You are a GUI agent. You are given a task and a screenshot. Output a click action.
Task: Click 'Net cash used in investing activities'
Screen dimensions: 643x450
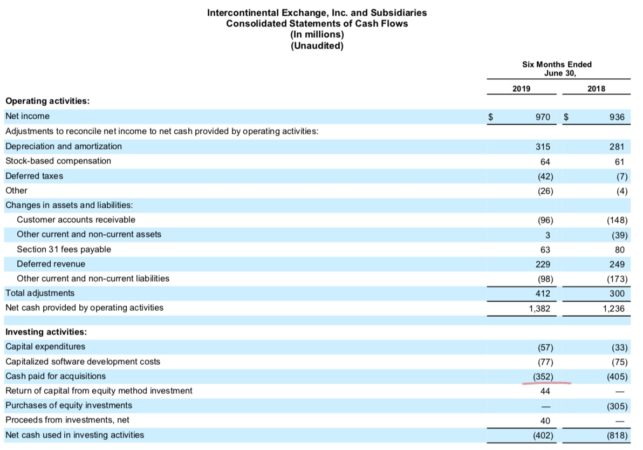point(74,435)
